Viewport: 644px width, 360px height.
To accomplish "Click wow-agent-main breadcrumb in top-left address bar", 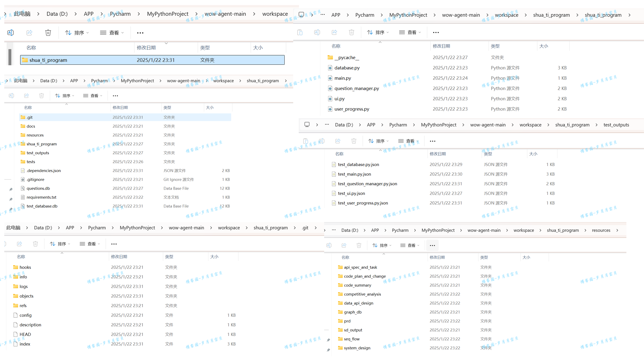I will pos(225,14).
